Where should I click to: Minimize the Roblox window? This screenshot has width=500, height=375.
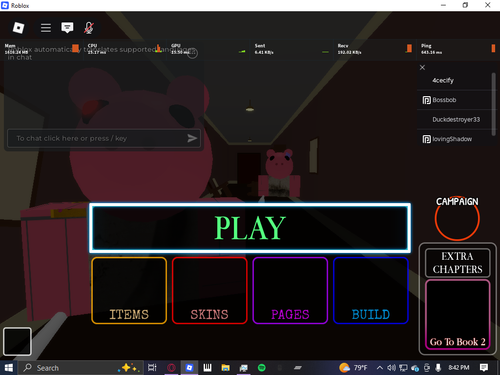click(x=443, y=5)
